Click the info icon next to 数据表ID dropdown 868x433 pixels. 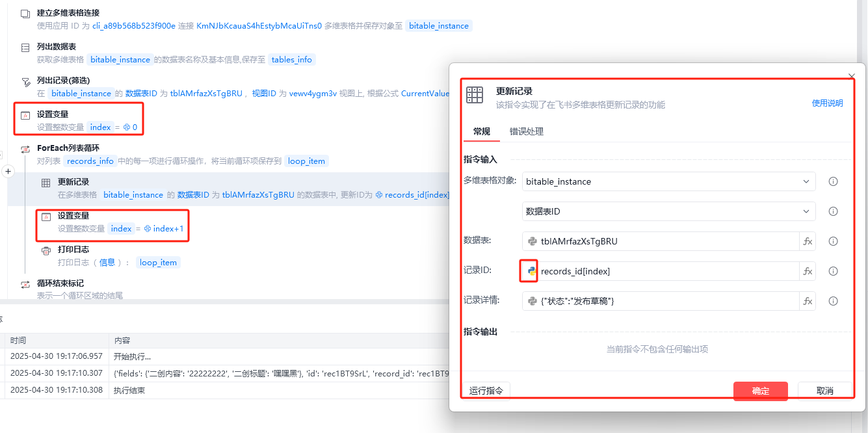point(833,211)
